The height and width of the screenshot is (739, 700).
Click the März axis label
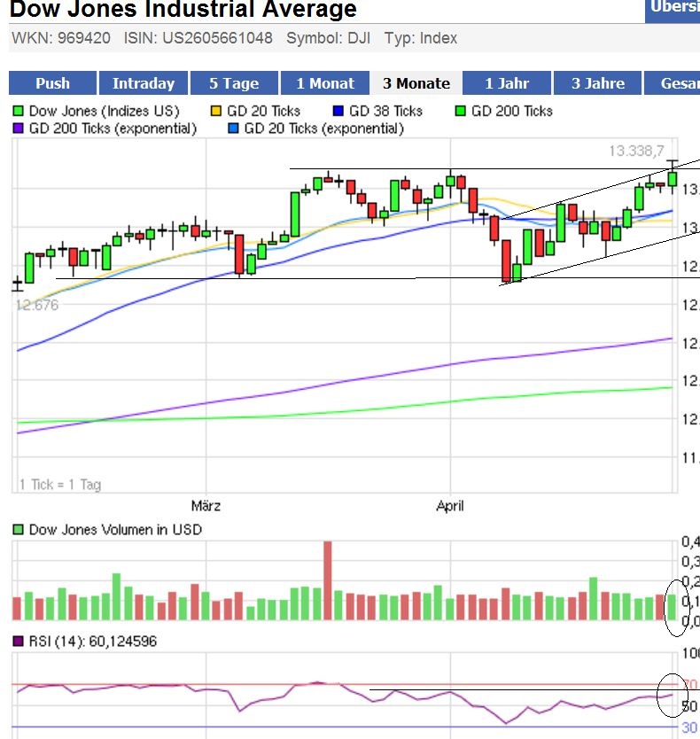[x=206, y=506]
